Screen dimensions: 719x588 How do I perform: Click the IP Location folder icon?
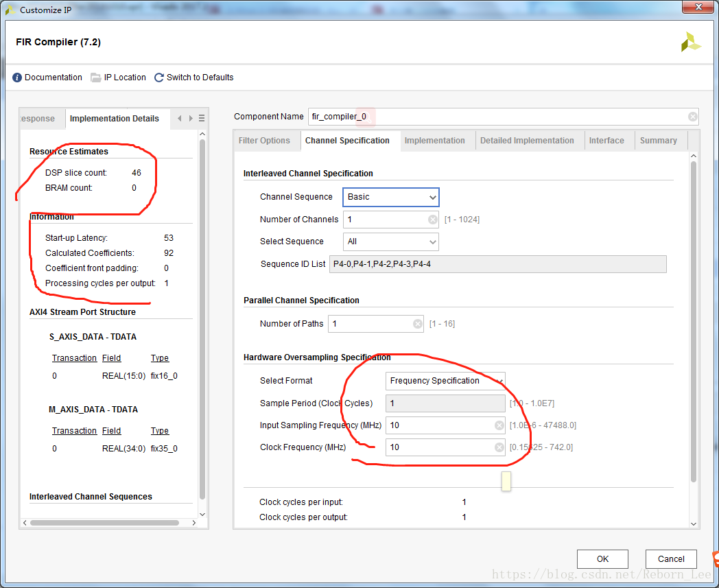(96, 78)
